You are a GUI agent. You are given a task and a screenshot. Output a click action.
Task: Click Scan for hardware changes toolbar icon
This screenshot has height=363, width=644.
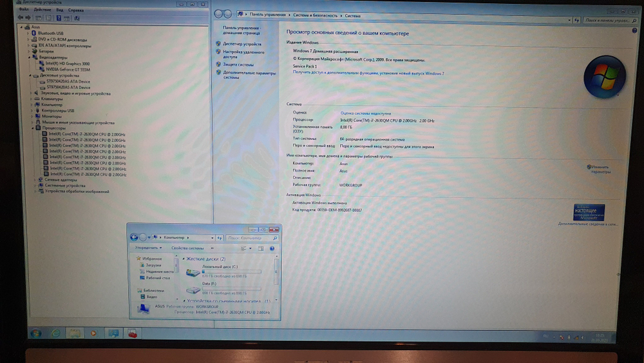coord(77,18)
